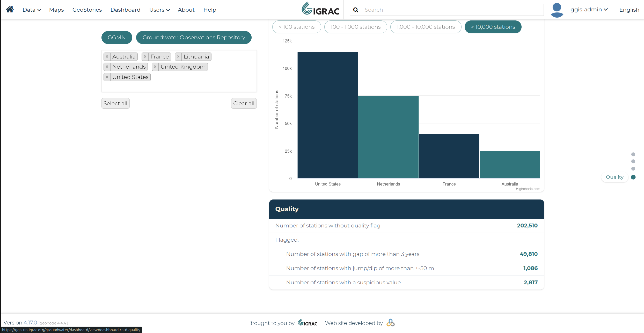Image resolution: width=644 pixels, height=333 pixels.
Task: Select the 1,000 - 10,000 stations filter
Action: pos(426,27)
